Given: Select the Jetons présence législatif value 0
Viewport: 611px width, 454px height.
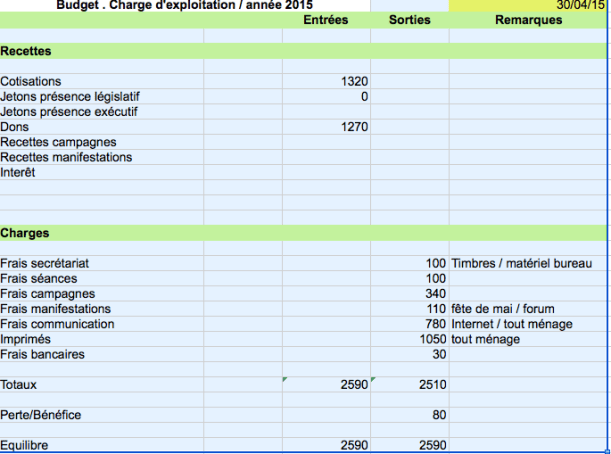Looking at the screenshot, I should pos(364,96).
